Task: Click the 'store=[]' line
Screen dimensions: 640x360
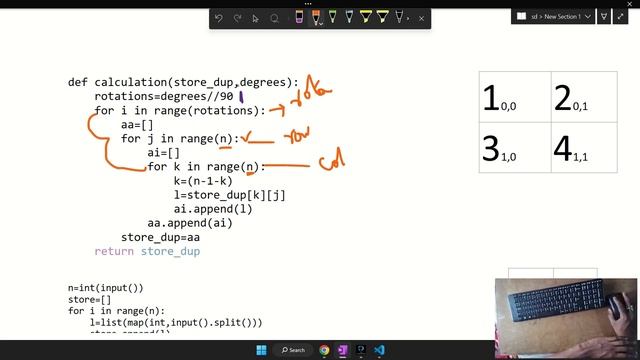Action: [89, 300]
